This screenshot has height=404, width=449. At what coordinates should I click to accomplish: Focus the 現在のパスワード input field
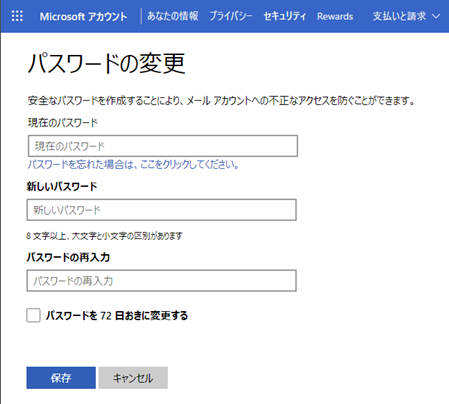click(x=163, y=146)
